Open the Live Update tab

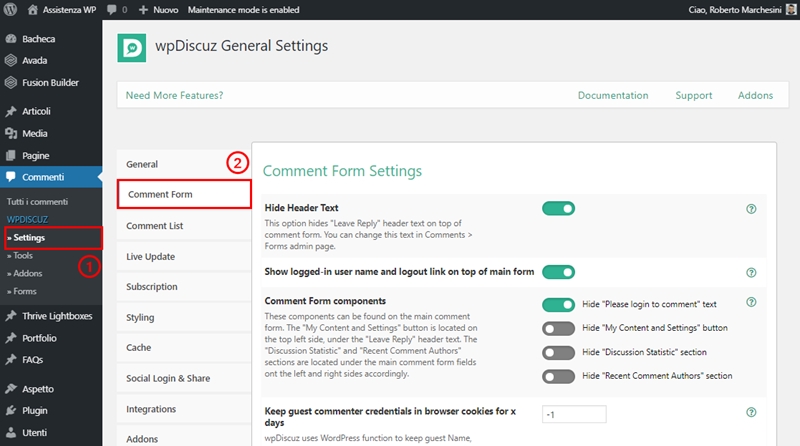tap(184, 256)
